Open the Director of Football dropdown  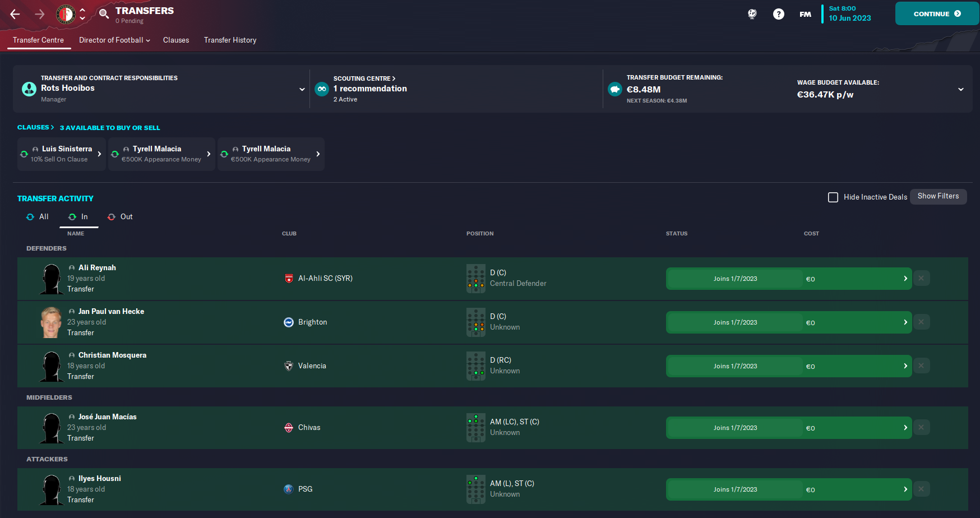[x=114, y=40]
